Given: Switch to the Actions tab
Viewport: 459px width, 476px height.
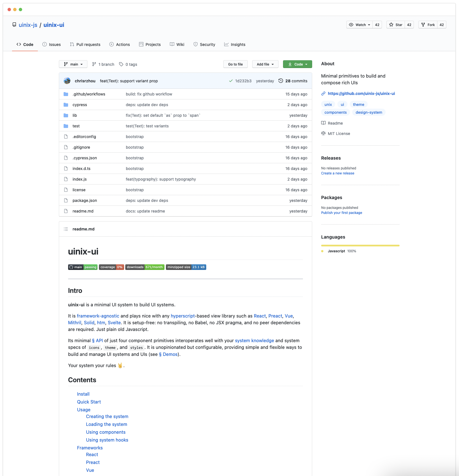Looking at the screenshot, I should tap(120, 44).
